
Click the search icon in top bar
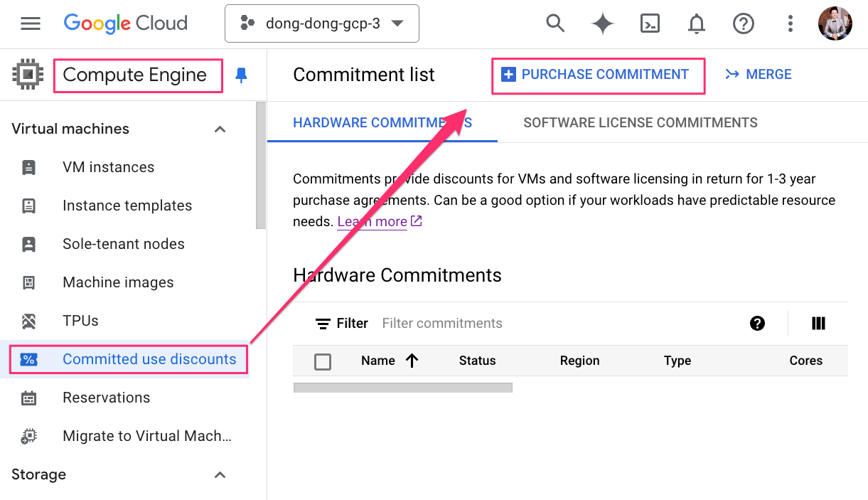(555, 23)
